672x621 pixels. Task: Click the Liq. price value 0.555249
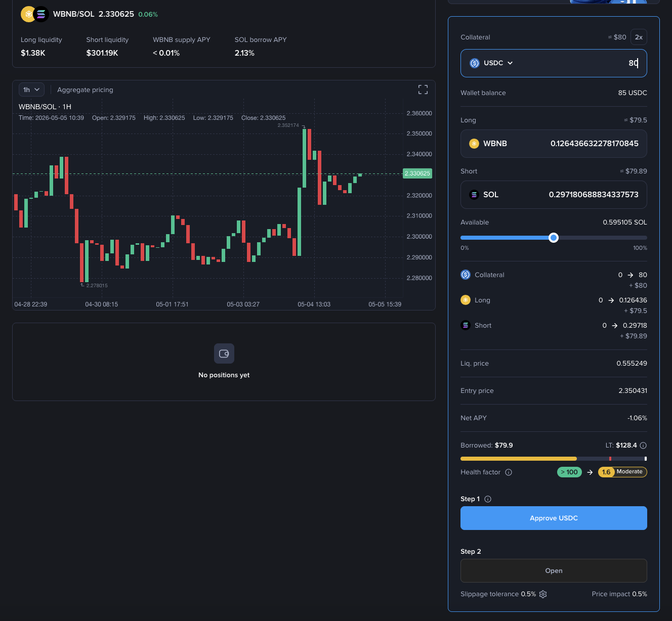pos(632,364)
